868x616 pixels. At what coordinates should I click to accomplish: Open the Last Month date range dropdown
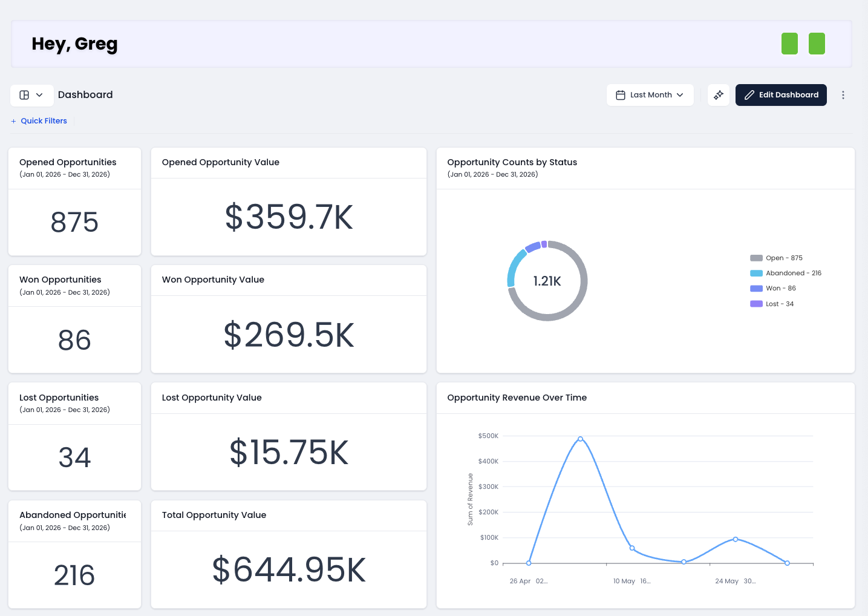coord(650,95)
